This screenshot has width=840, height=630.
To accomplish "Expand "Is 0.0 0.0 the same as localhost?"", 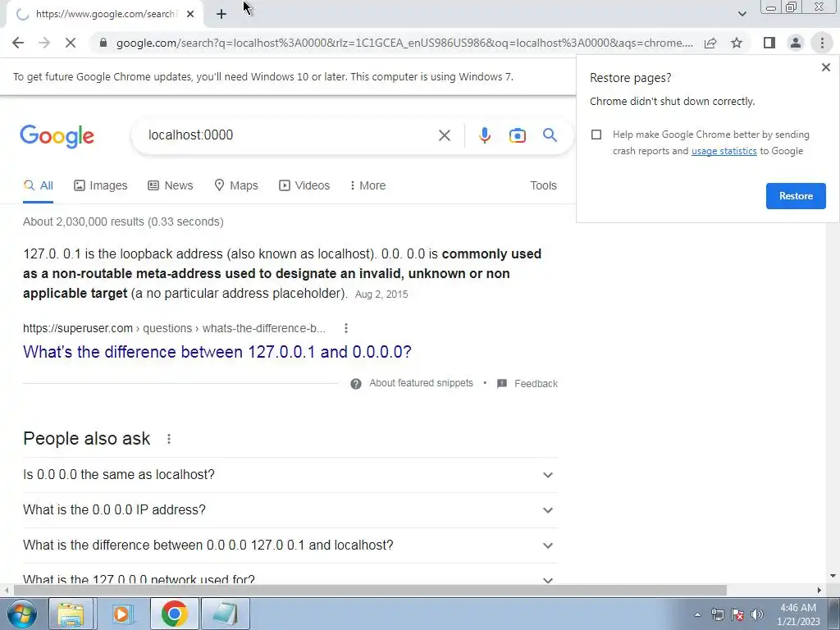I will click(290, 475).
